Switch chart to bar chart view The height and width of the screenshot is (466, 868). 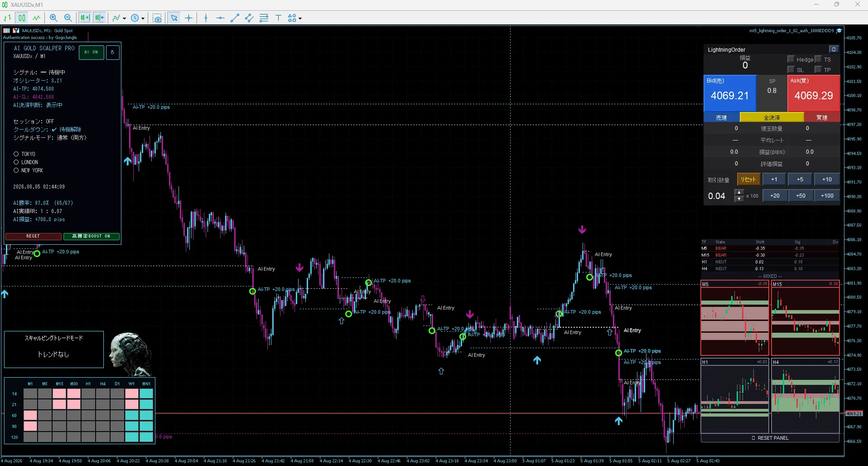(x=8, y=18)
